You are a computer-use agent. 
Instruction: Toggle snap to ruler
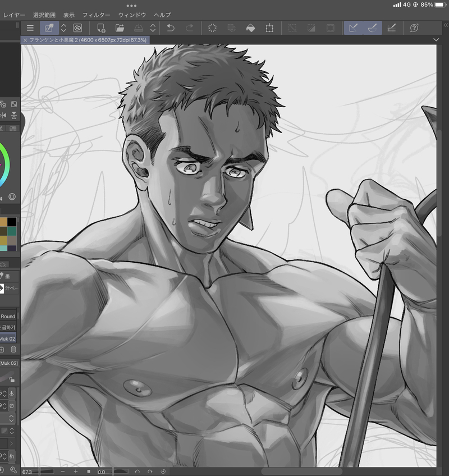354,28
